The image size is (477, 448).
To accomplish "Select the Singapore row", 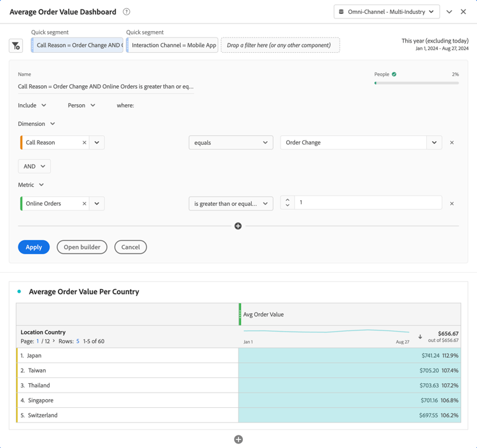I will click(127, 400).
